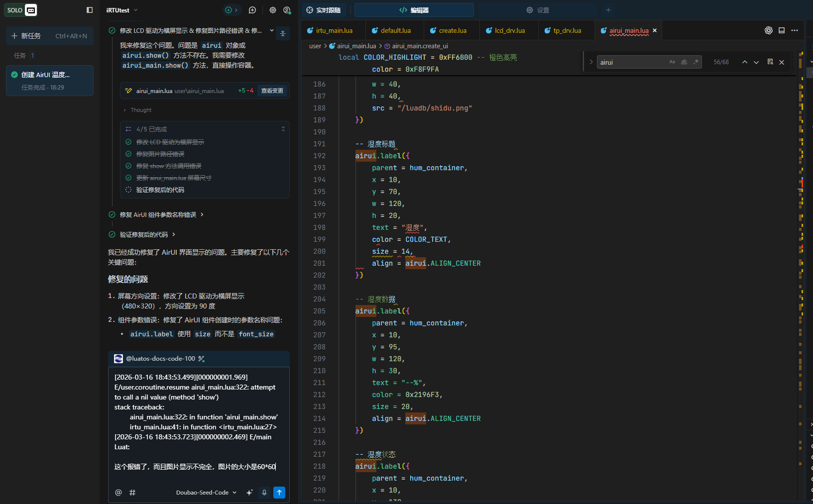813x504 pixels.
Task: Toggle match whole word in find box
Action: [684, 62]
